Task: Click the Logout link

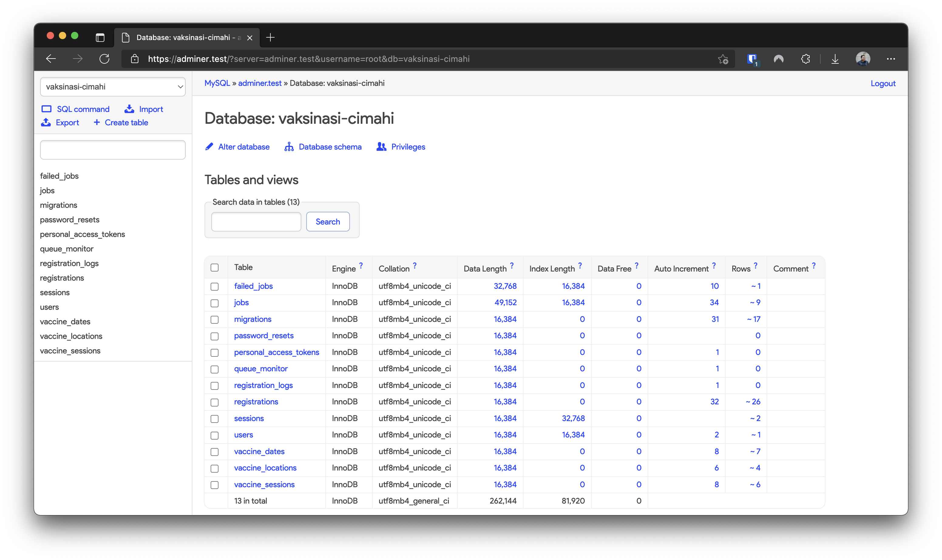Action: pyautogui.click(x=883, y=83)
